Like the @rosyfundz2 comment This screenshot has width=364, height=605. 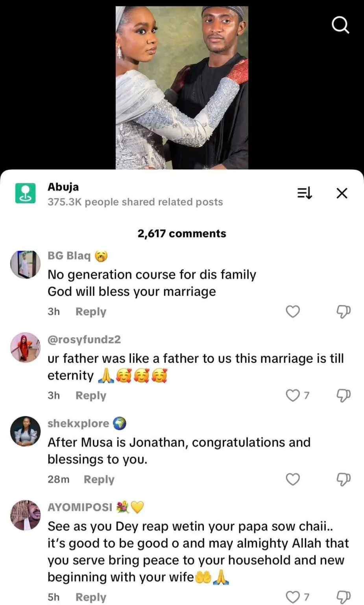(293, 395)
